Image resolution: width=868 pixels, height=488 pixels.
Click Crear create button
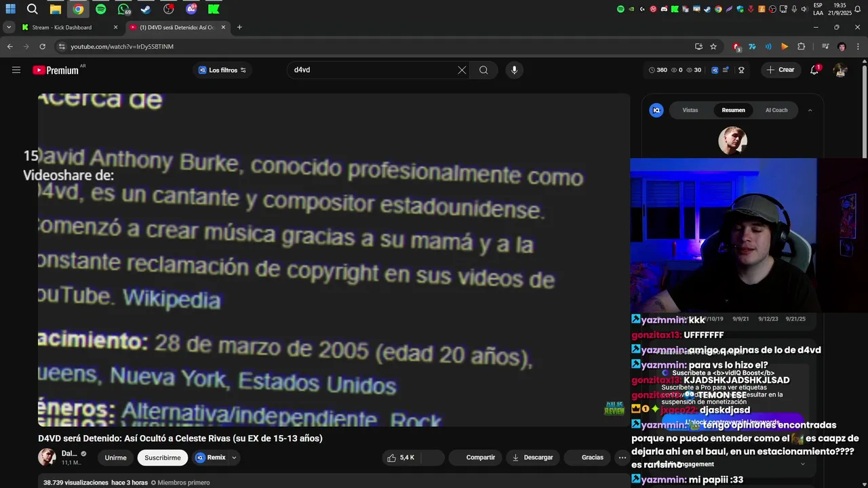coord(780,70)
